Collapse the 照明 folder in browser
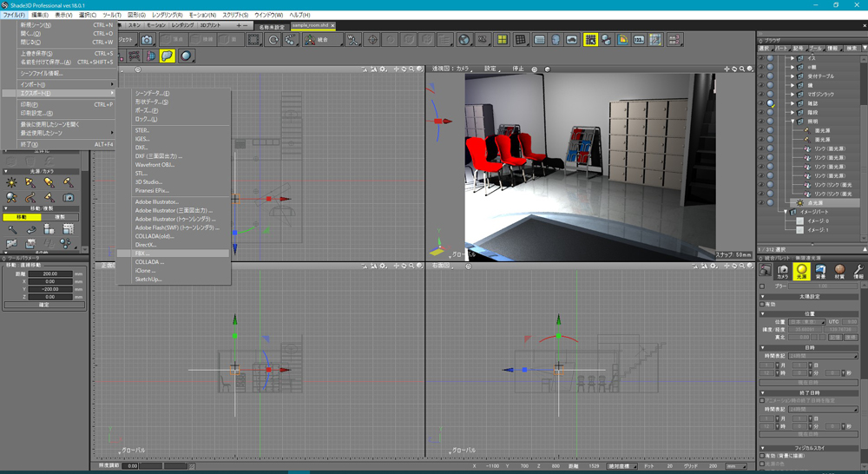Image resolution: width=868 pixels, height=474 pixels. (792, 122)
